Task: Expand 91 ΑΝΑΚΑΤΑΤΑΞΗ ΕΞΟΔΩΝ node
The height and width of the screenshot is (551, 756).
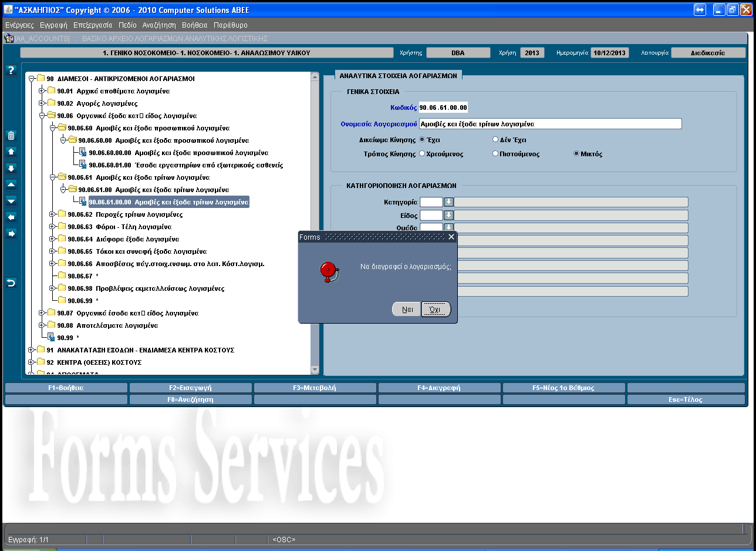Action: [x=31, y=350]
